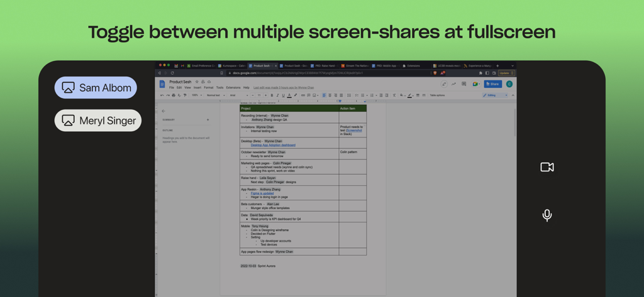Open the Figma is updated link
The height and width of the screenshot is (297, 644).
[x=262, y=193]
